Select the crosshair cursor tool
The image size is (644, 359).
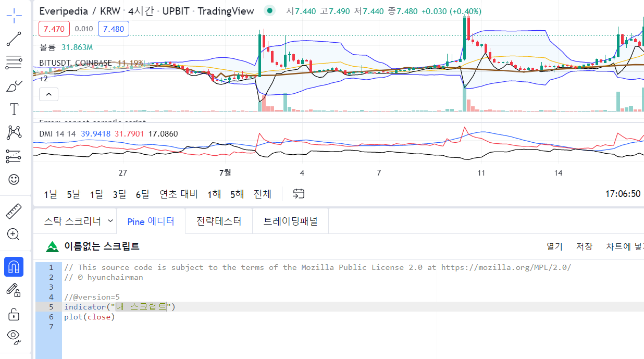click(x=14, y=15)
